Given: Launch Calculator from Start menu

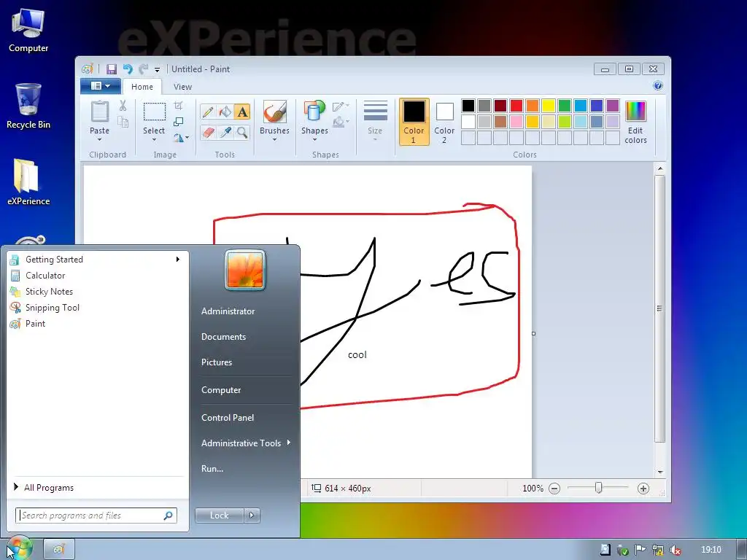Looking at the screenshot, I should point(98,276).
